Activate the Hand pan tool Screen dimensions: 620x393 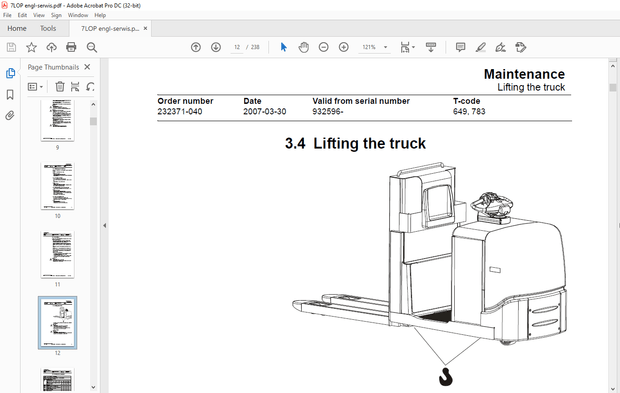[x=304, y=47]
